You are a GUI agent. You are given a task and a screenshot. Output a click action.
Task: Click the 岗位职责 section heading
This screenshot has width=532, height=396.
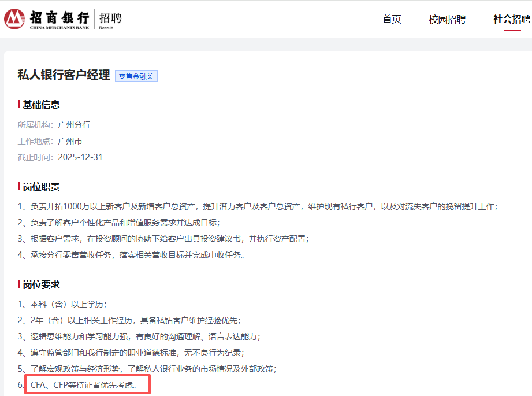click(x=41, y=187)
